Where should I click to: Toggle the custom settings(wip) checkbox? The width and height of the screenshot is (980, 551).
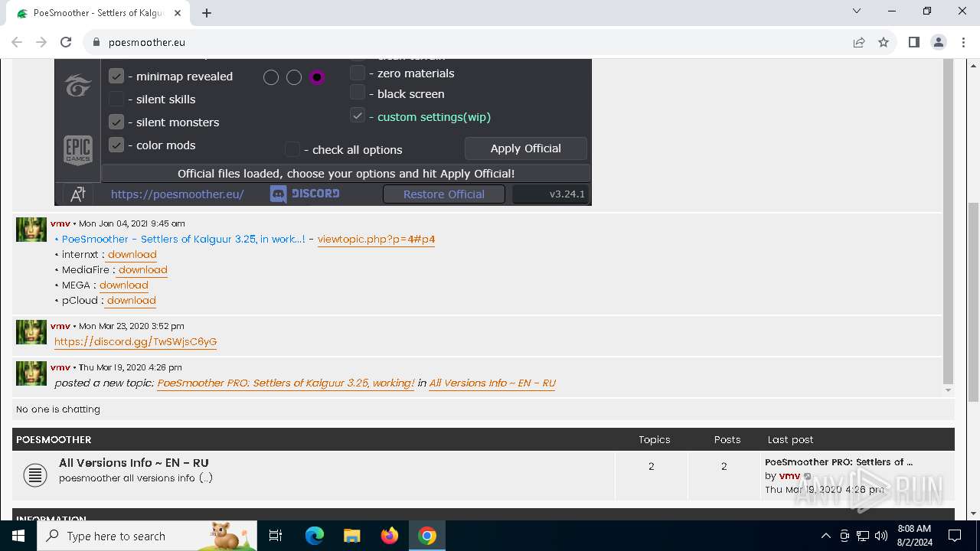[358, 116]
